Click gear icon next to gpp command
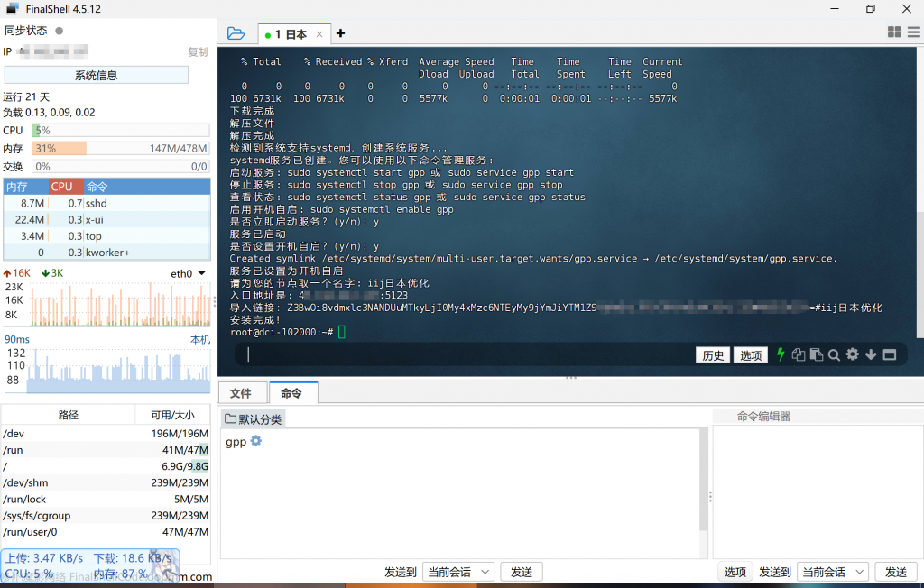 point(256,441)
